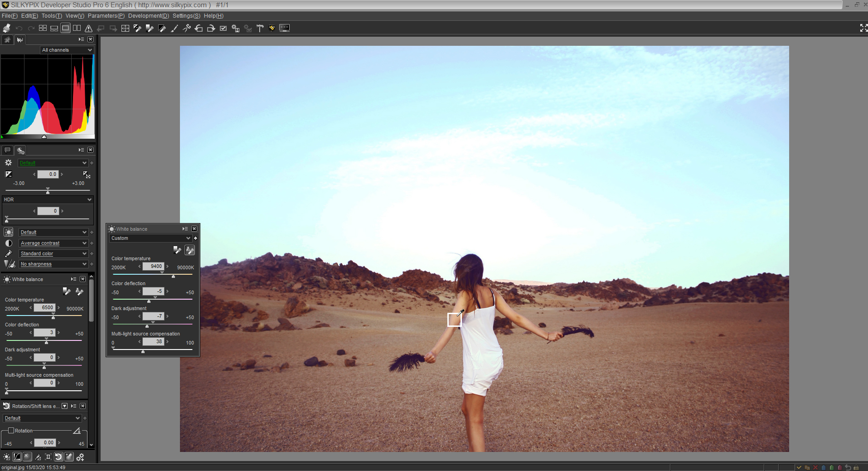This screenshot has width=868, height=471.
Task: Enable the Rotation checkbox
Action: [11, 431]
